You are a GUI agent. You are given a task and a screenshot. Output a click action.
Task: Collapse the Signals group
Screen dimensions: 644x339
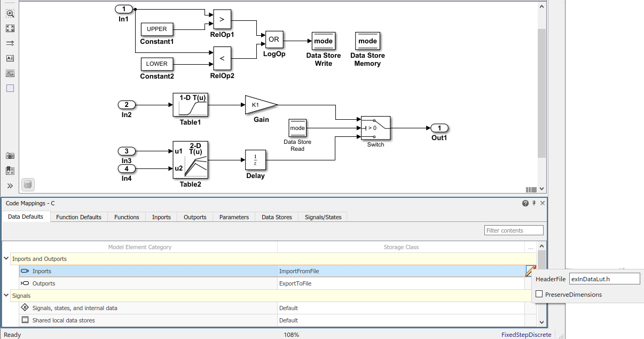coord(6,296)
